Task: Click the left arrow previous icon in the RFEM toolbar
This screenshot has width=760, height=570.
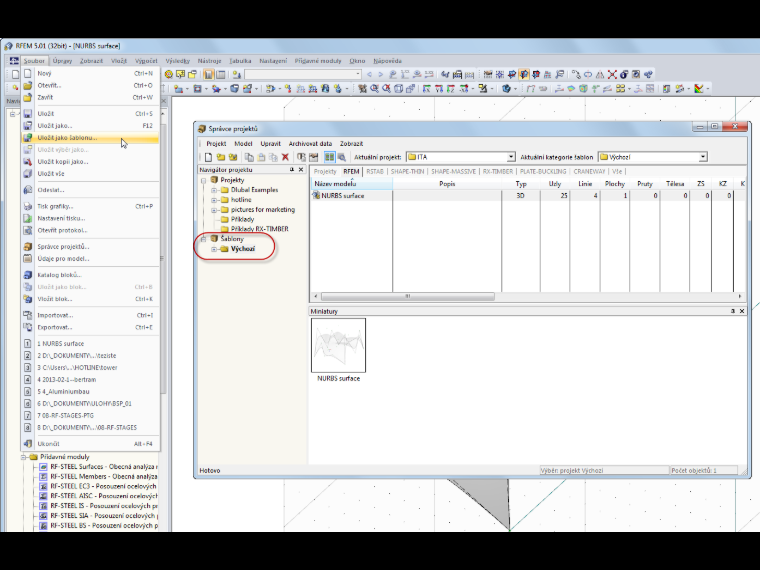Action: (x=370, y=74)
